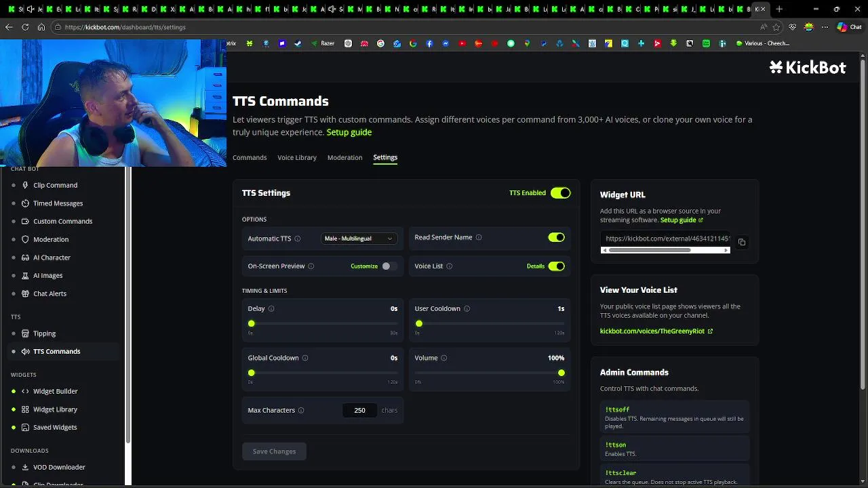Open kickbot.com/voices/TheGreenyRiot link
This screenshot has width=868, height=488.
656,331
